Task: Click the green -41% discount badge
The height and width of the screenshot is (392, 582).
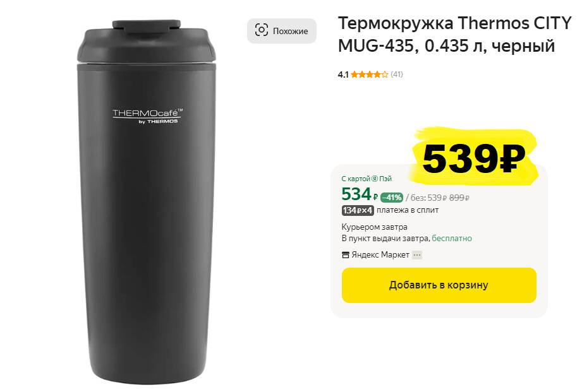Action: tap(392, 198)
